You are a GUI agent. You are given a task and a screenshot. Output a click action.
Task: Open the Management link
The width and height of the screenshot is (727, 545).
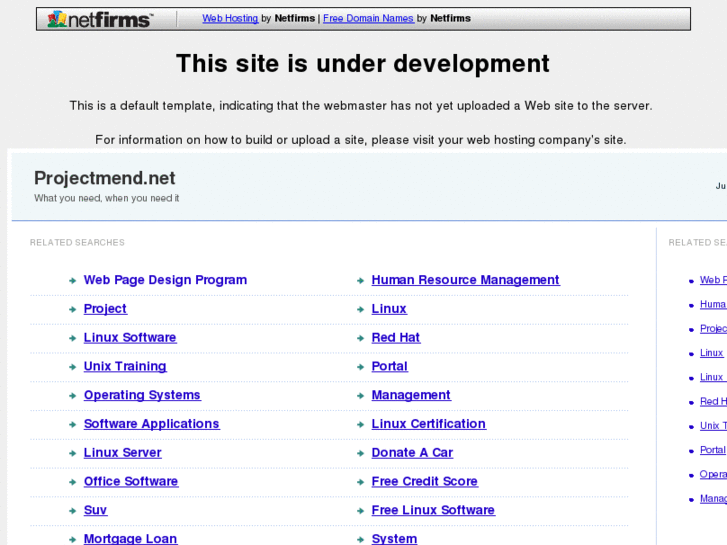(x=411, y=395)
